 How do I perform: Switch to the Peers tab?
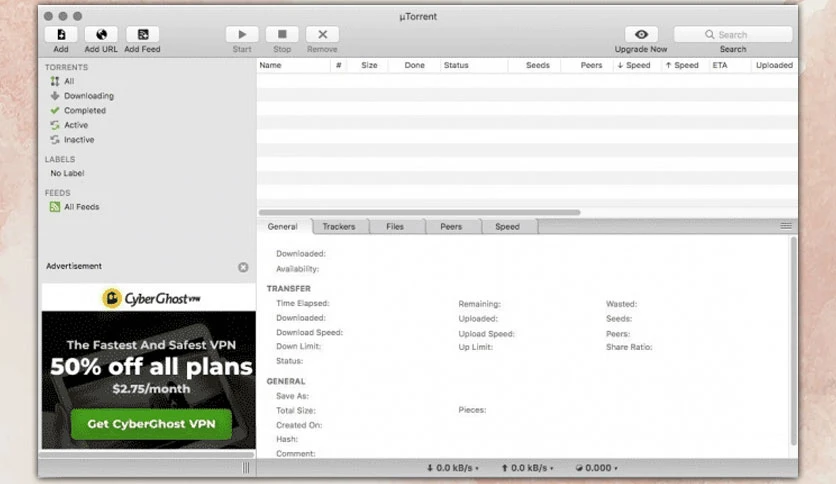pyautogui.click(x=451, y=227)
